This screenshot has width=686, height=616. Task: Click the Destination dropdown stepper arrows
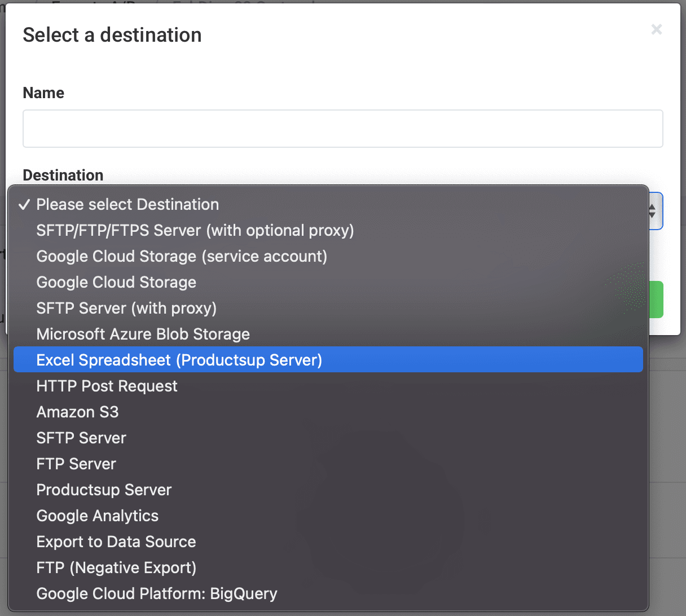(x=653, y=212)
